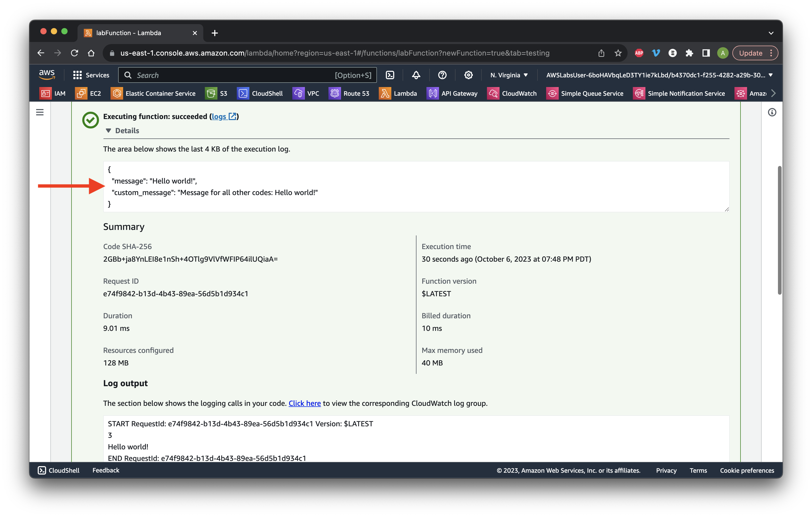Screen dimensions: 812x517
Task: Click the Request ID value e74f9842-b13d
Action: [x=176, y=294]
